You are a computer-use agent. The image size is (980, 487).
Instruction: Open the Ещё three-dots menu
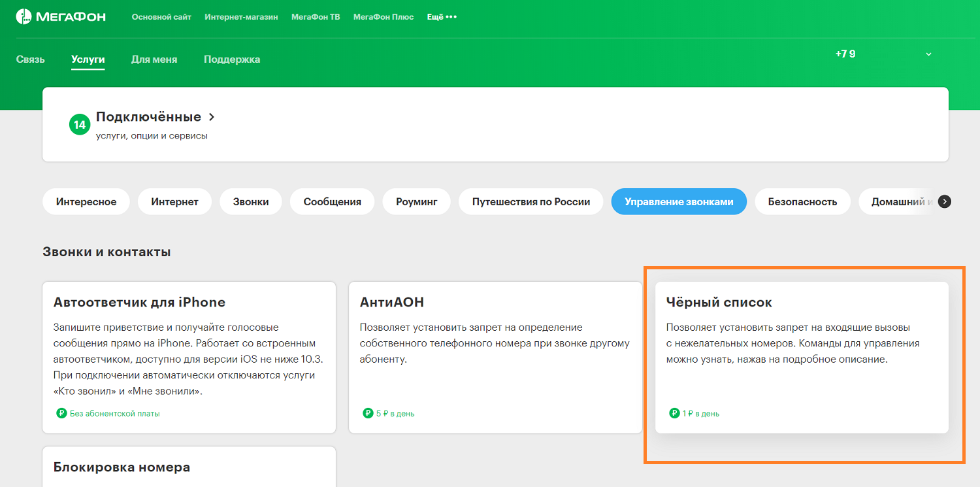(x=442, y=17)
